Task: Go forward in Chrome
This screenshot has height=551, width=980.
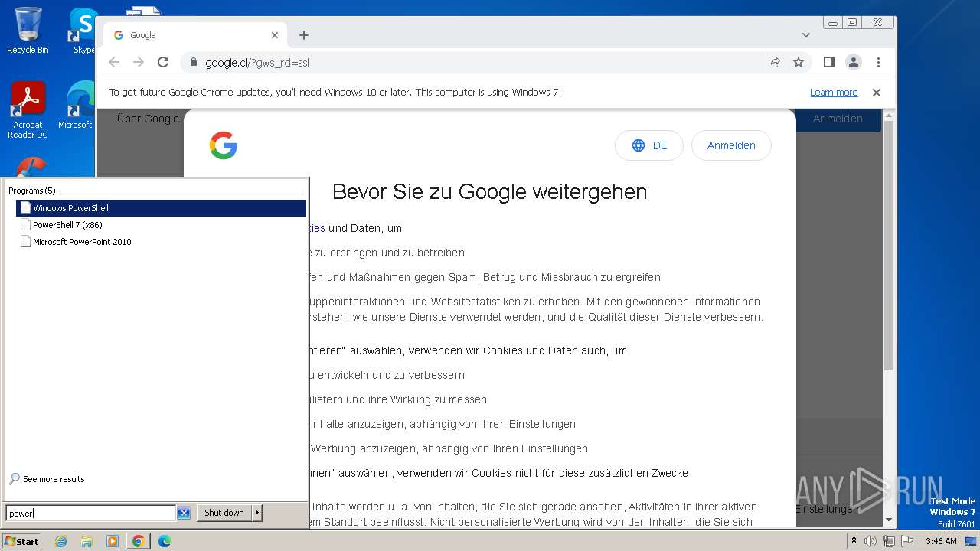Action: (x=139, y=62)
